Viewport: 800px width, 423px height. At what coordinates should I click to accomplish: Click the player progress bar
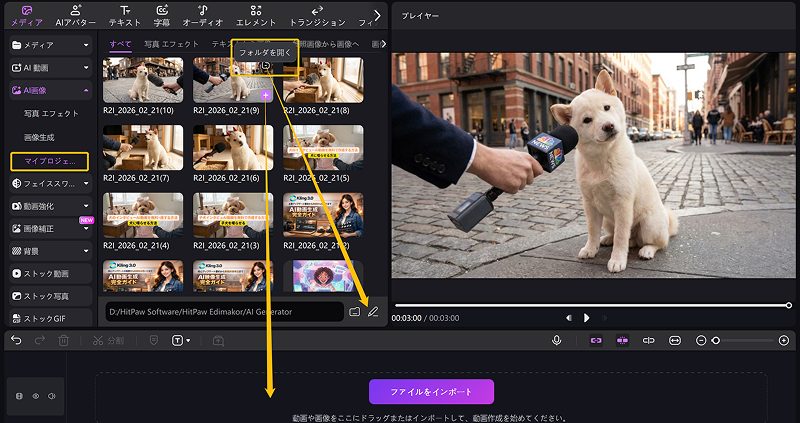592,305
